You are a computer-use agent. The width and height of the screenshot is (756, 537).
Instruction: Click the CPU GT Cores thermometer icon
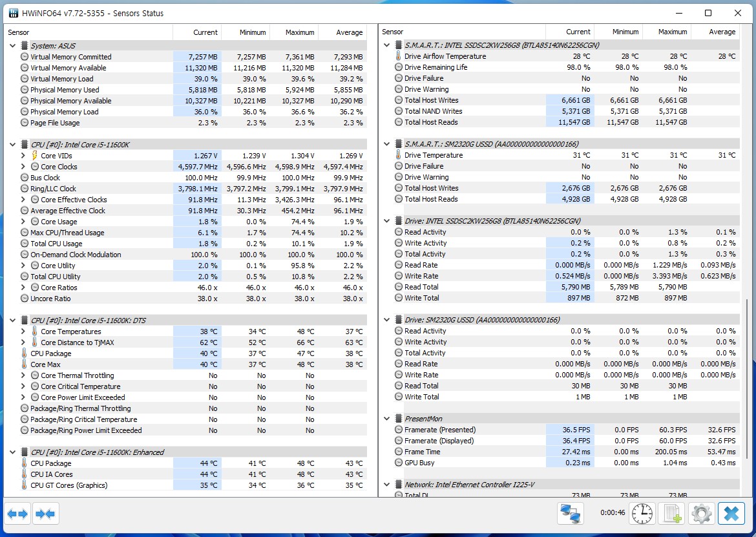tap(24, 485)
